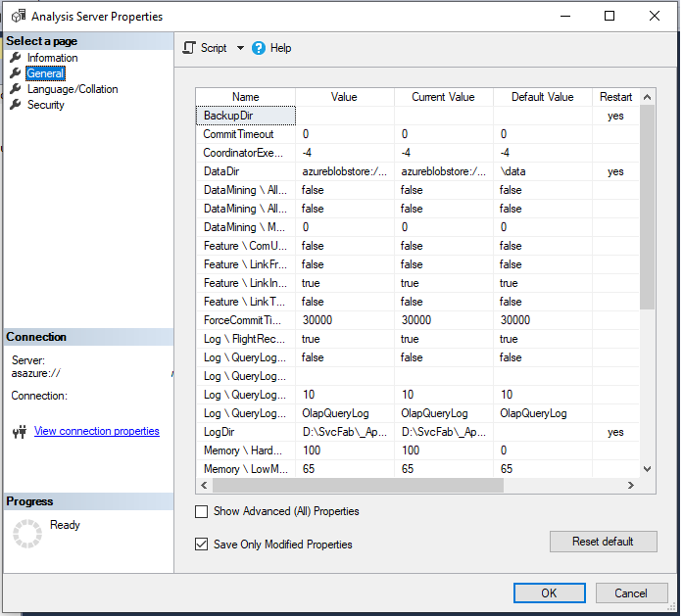Edit Feature \ LinkIn... Value true
This screenshot has width=683, height=616.
pyautogui.click(x=345, y=283)
